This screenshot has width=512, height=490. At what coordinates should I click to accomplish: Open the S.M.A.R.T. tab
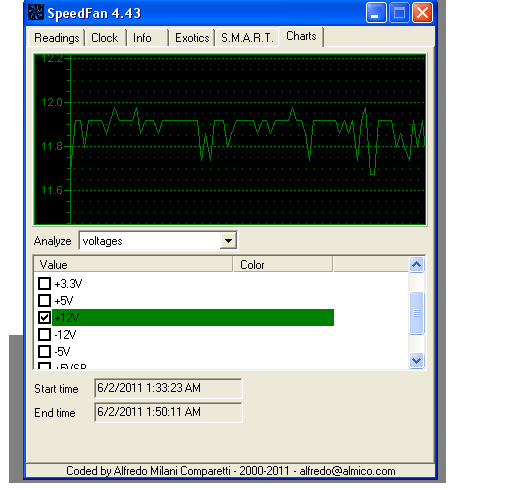tap(247, 38)
